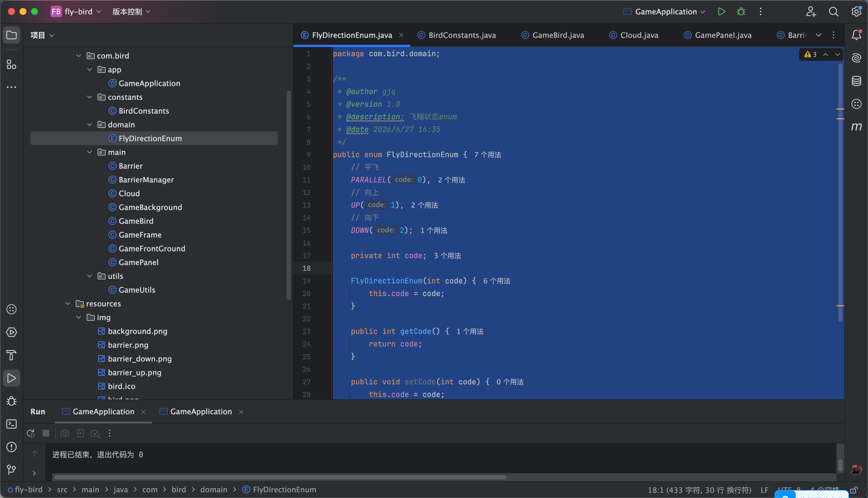Open Notifications bell icon
This screenshot has width=868, height=498.
856,35
